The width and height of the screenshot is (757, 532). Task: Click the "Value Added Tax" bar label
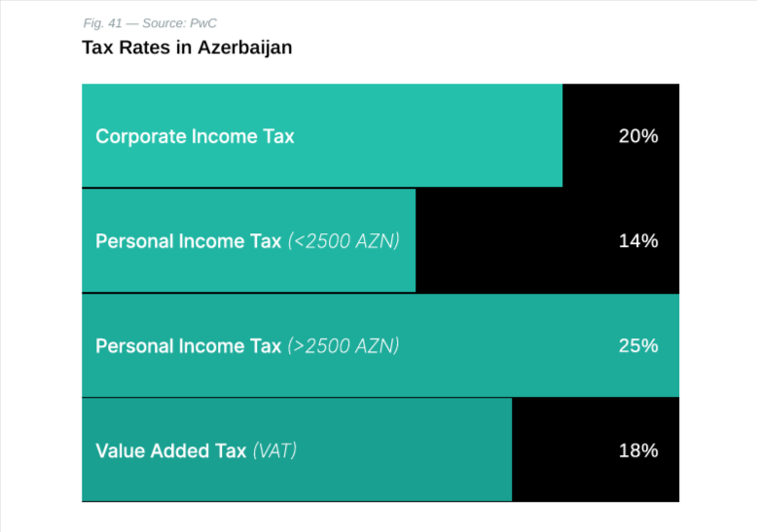coord(171,451)
